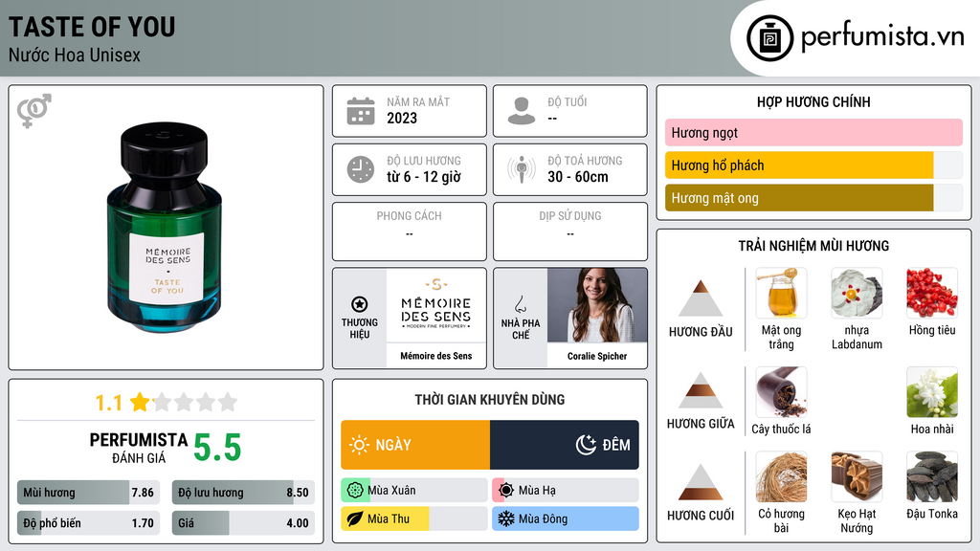Click the longevity value từ 6 - 12 giờ
This screenshot has height=551, width=980.
(x=424, y=177)
